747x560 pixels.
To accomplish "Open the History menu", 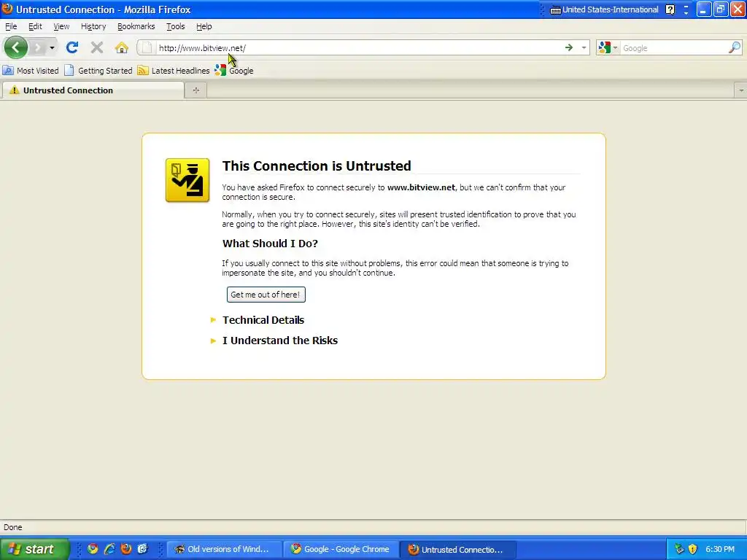I will [x=93, y=26].
